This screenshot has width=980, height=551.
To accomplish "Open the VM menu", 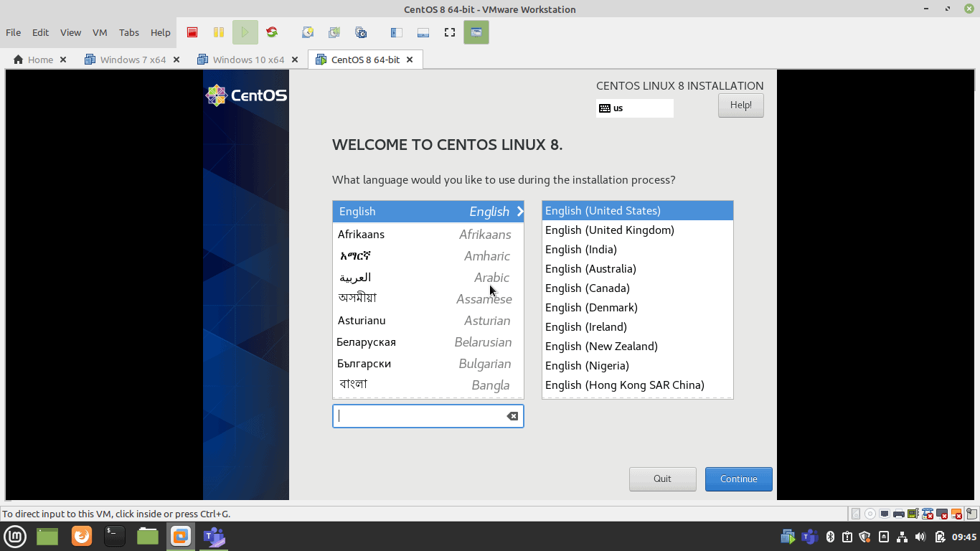I will click(x=100, y=32).
